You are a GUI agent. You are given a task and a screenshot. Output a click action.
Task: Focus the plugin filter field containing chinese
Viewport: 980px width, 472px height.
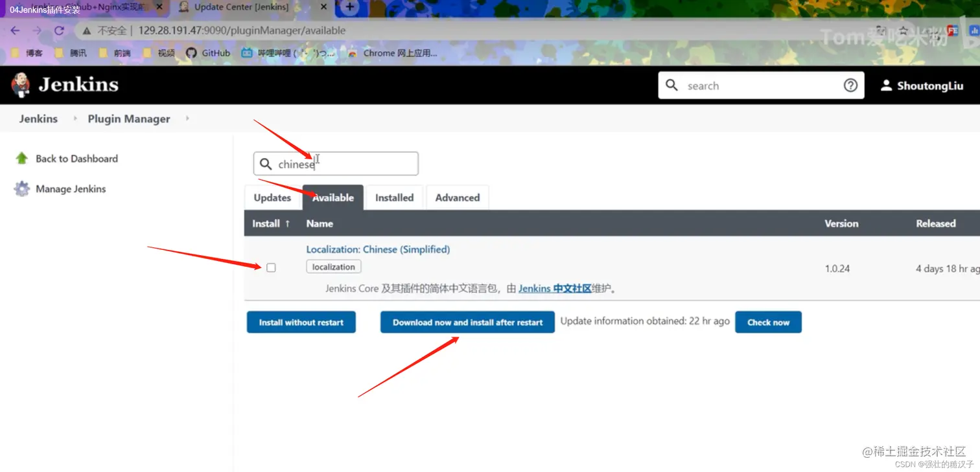coord(336,164)
